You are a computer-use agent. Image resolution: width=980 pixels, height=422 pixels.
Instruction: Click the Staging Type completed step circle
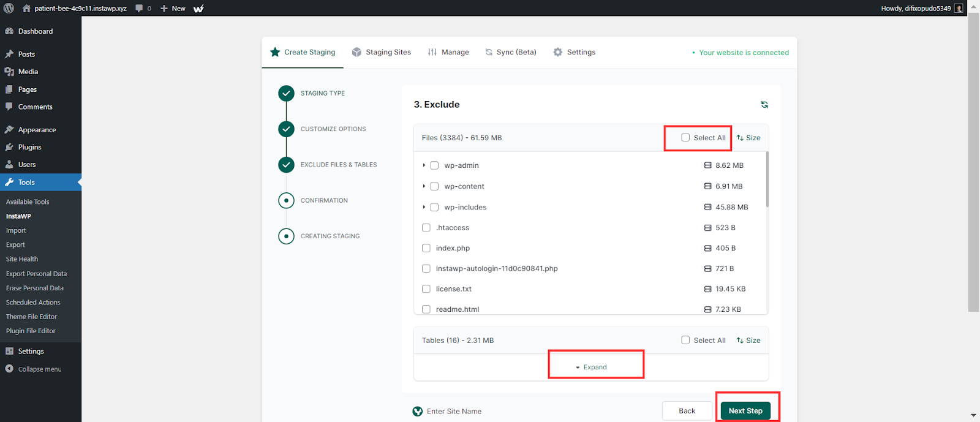286,93
